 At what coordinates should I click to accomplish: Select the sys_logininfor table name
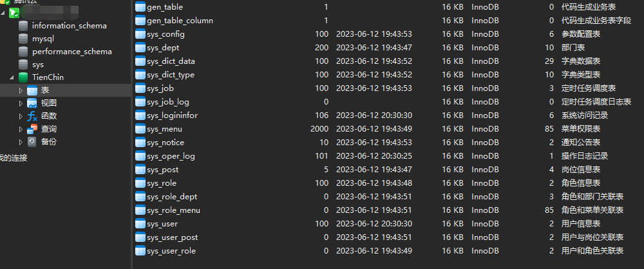click(x=172, y=115)
